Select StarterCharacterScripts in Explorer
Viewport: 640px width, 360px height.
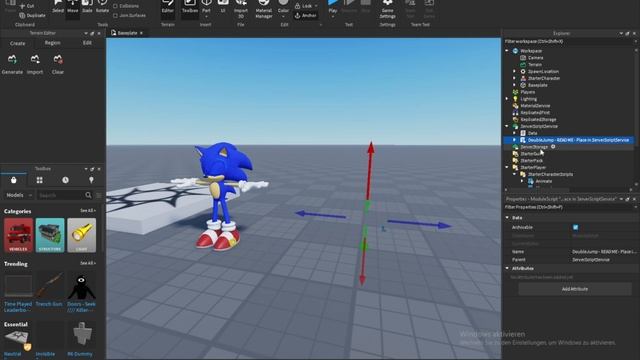550,174
